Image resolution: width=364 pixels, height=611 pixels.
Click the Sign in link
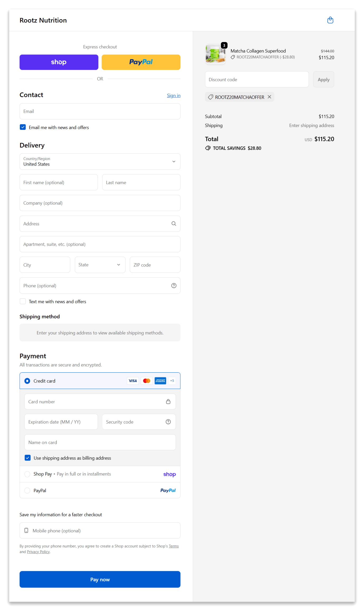[173, 96]
